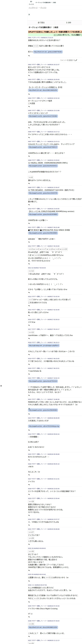This screenshot has height=644, width=82.
Task: Open the disco/1082126925 link in post 0003
Action: 43,90
